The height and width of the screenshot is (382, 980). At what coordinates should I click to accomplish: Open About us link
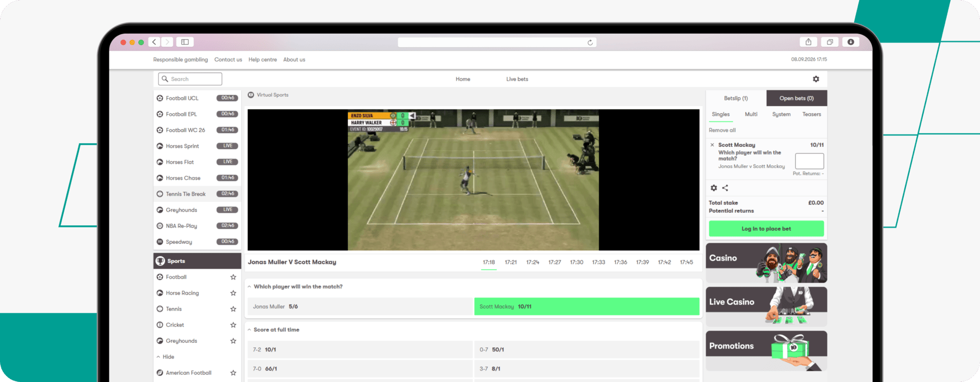click(x=294, y=60)
